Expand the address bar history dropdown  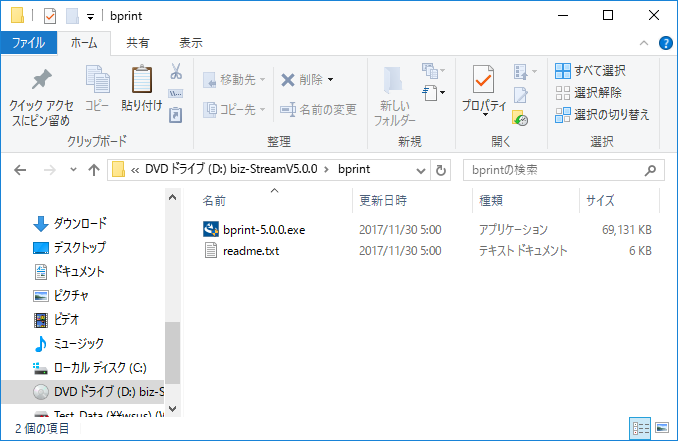[x=420, y=169]
